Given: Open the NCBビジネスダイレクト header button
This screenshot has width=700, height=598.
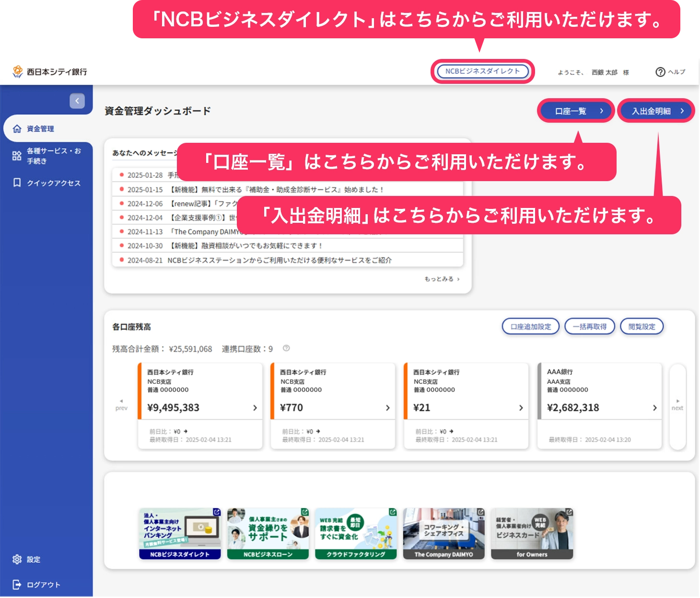Looking at the screenshot, I should pyautogui.click(x=483, y=71).
